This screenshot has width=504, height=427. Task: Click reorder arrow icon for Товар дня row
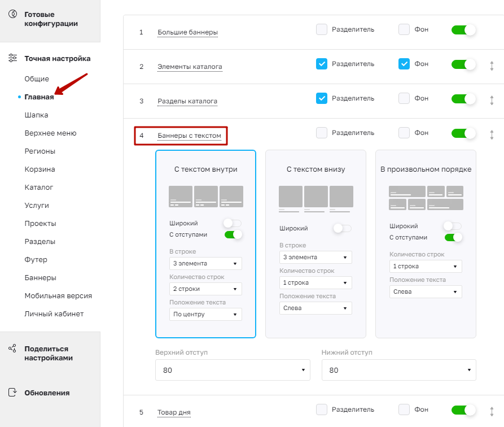492,412
